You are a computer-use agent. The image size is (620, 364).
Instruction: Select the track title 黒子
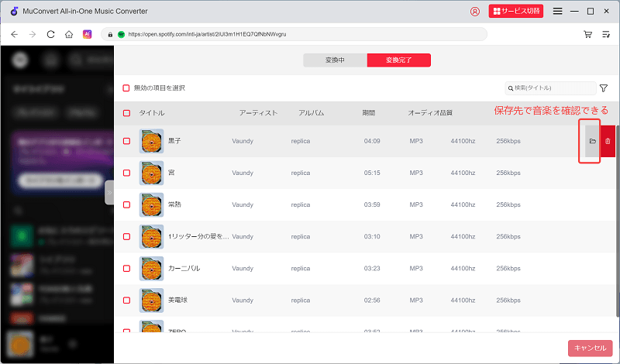174,141
